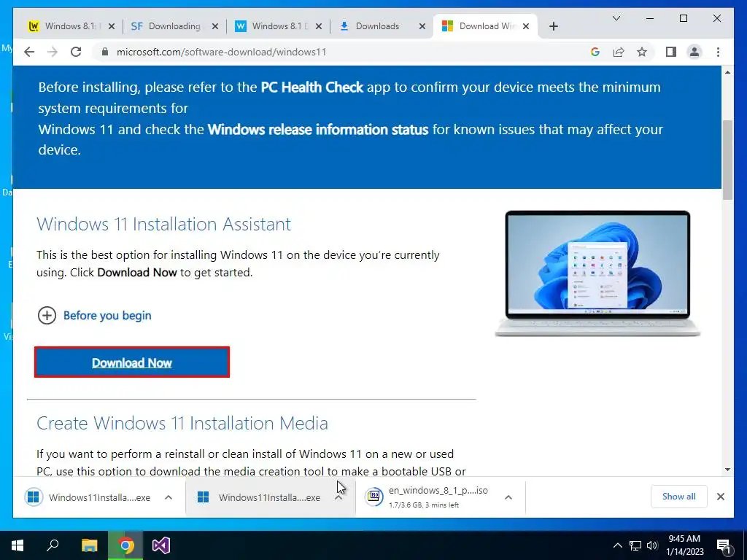
Task: Click Show all downloads
Action: [x=678, y=496]
